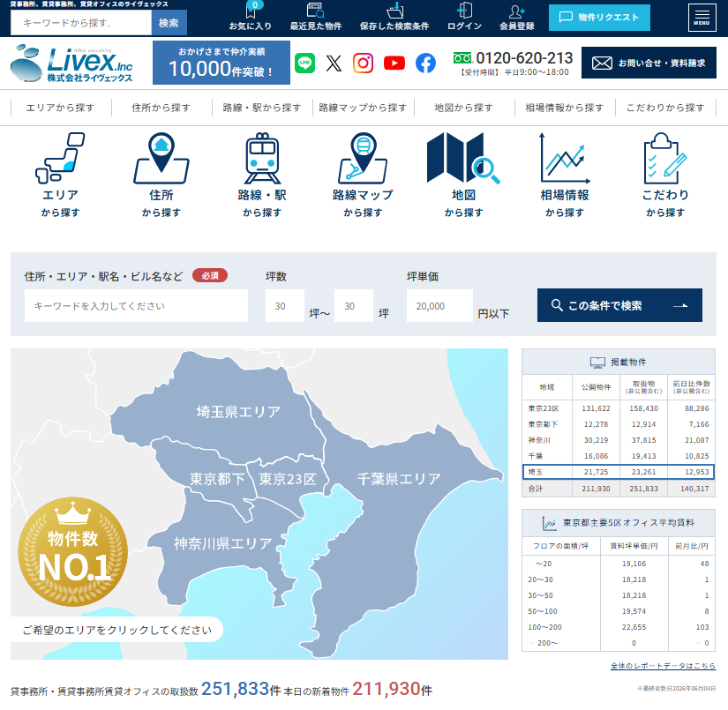Select 東京都下 on the map

(217, 479)
